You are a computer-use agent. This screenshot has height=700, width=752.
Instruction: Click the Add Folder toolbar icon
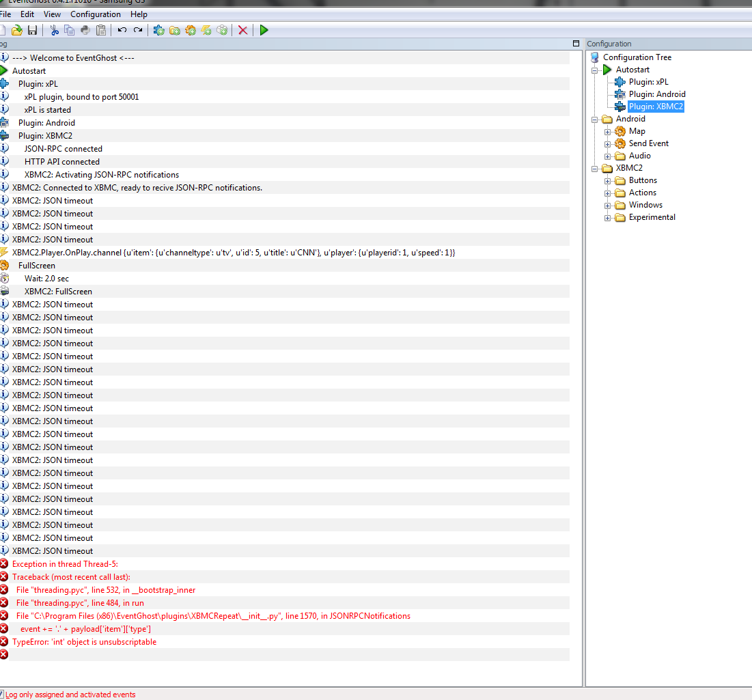175,30
